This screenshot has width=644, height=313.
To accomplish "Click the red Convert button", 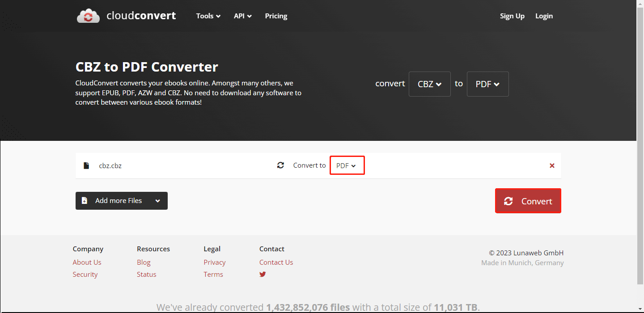I will [528, 201].
